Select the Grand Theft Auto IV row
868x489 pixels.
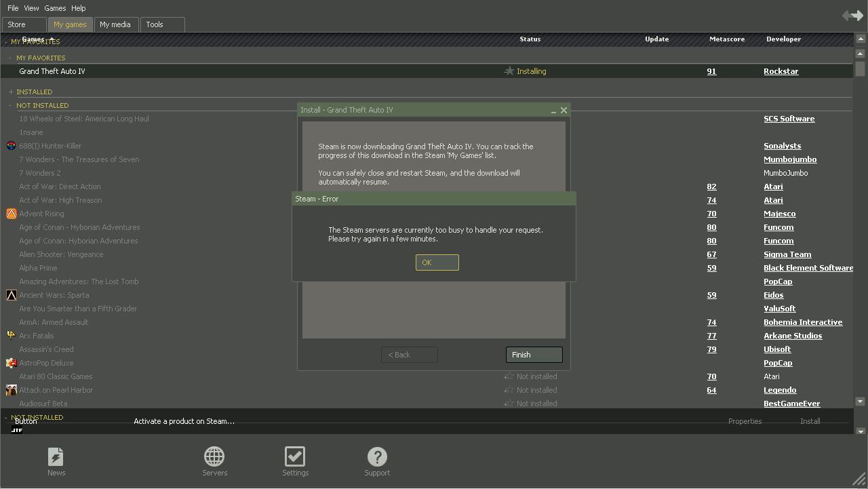[427, 71]
